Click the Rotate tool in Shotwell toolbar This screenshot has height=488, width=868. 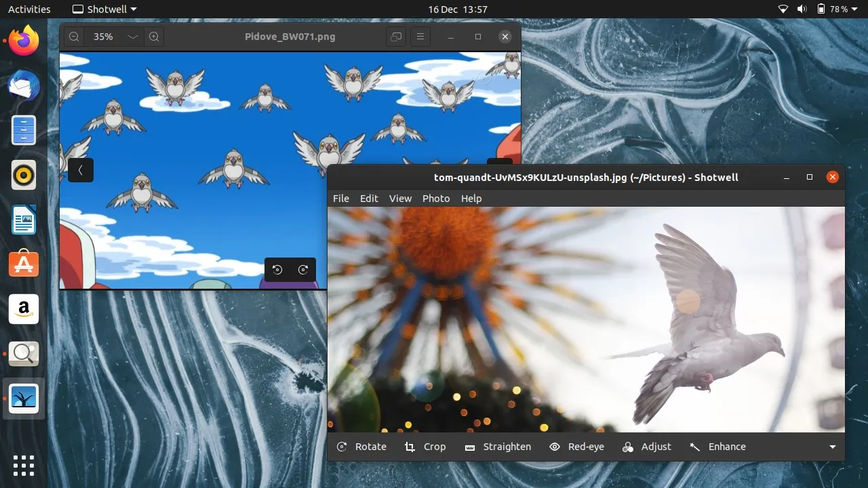362,447
